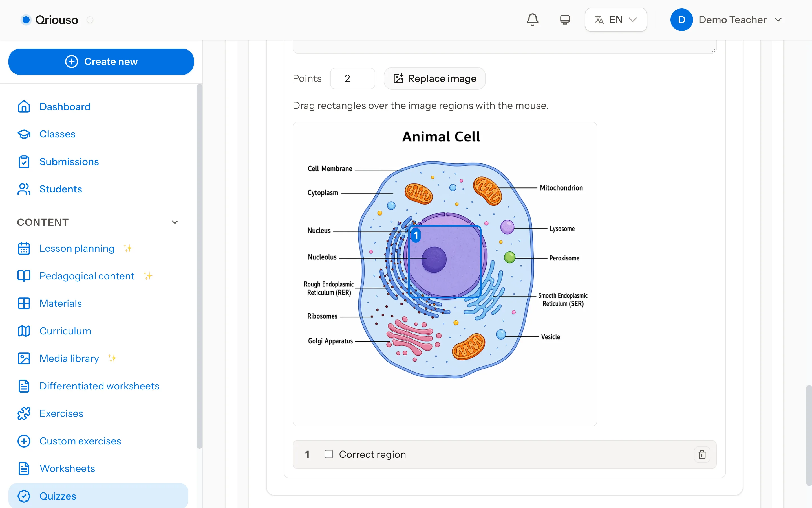Open the Classes page
The height and width of the screenshot is (508, 812).
[58, 134]
